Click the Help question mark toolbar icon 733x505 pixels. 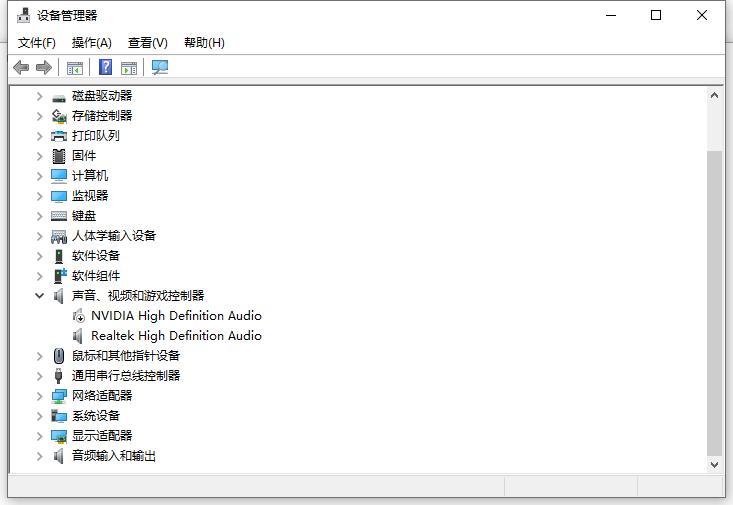coord(105,68)
